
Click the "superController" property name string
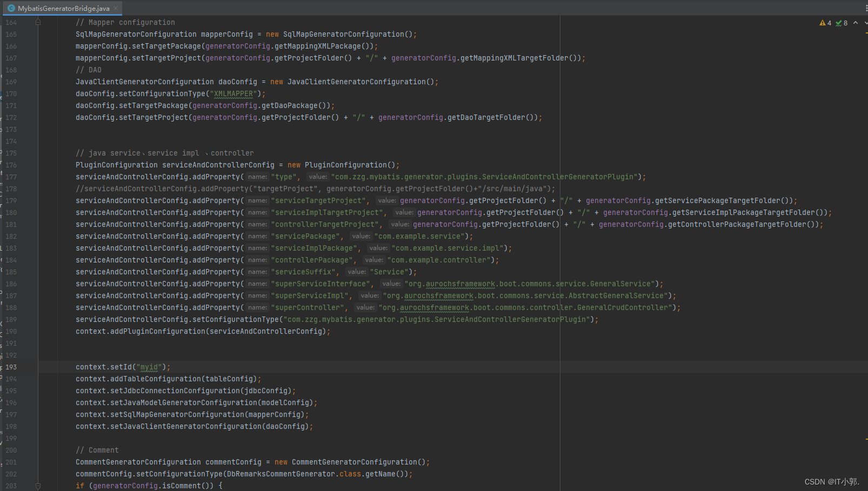pyautogui.click(x=307, y=307)
